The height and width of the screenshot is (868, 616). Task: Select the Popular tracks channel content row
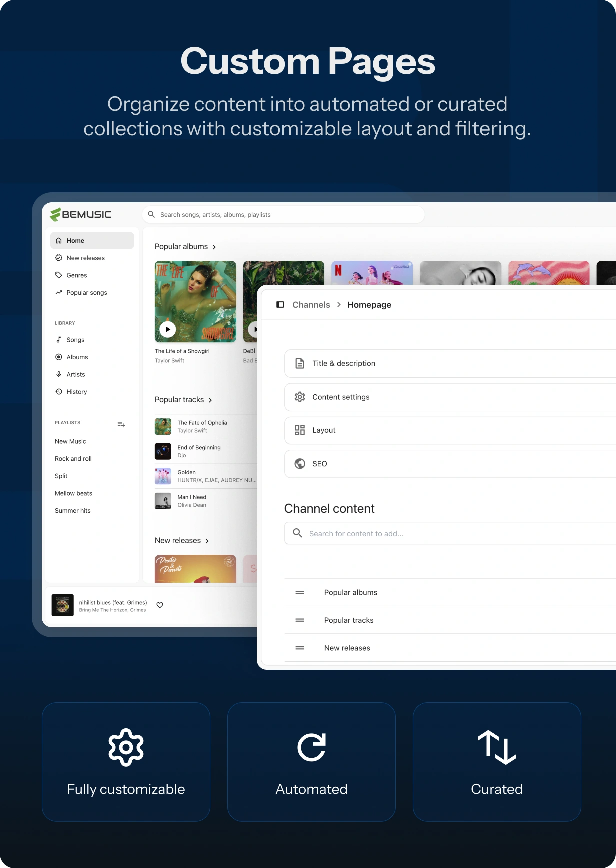point(450,620)
